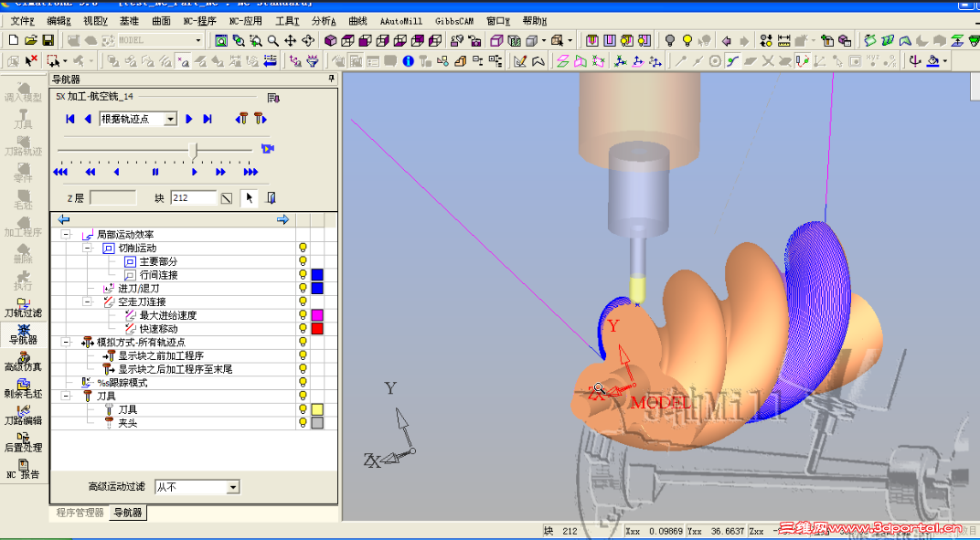
Task: Toggle light bulb for 行间连接
Action: (x=304, y=275)
